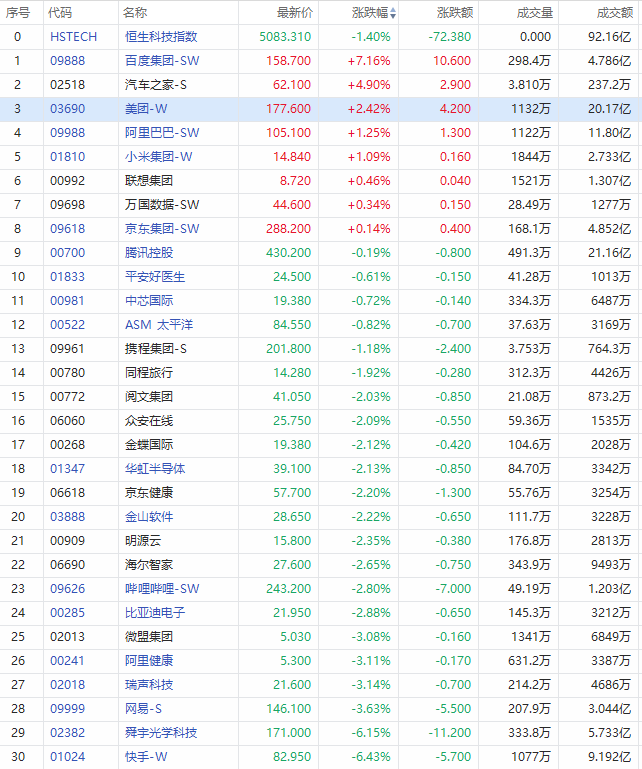Open 网易-S stock link
Screen dimensions: 642x769
(x=143, y=710)
